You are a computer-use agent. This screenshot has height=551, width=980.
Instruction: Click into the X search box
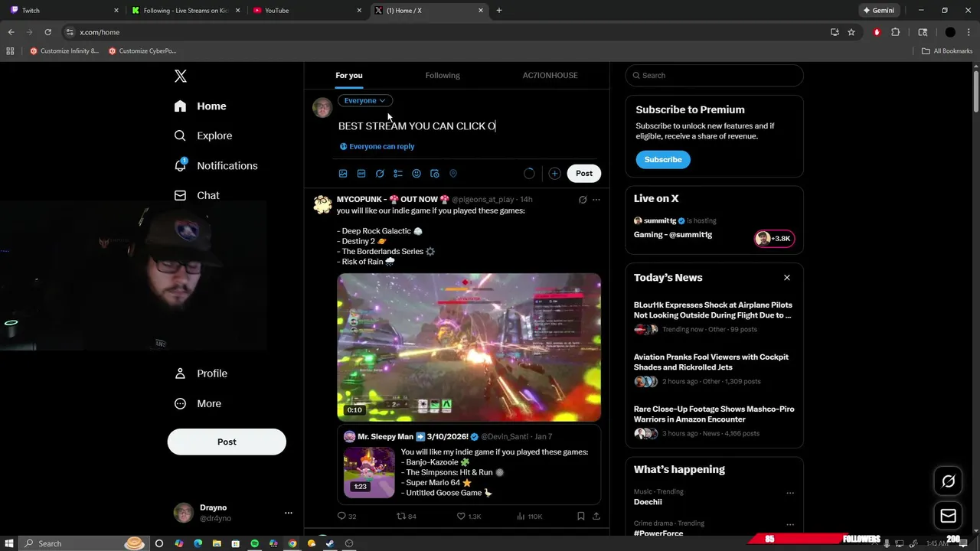tap(714, 75)
